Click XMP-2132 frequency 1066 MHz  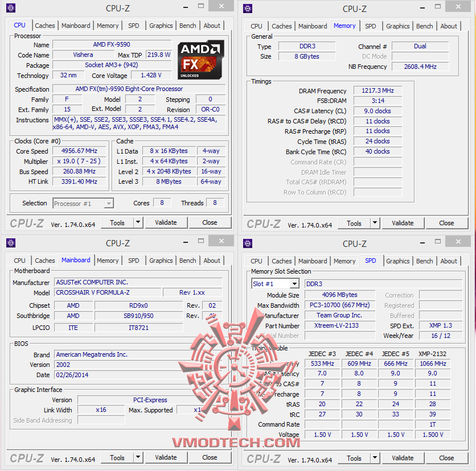433,363
